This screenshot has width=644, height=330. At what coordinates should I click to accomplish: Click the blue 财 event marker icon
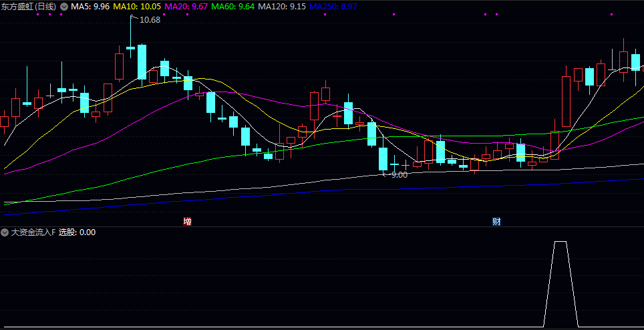tap(496, 221)
